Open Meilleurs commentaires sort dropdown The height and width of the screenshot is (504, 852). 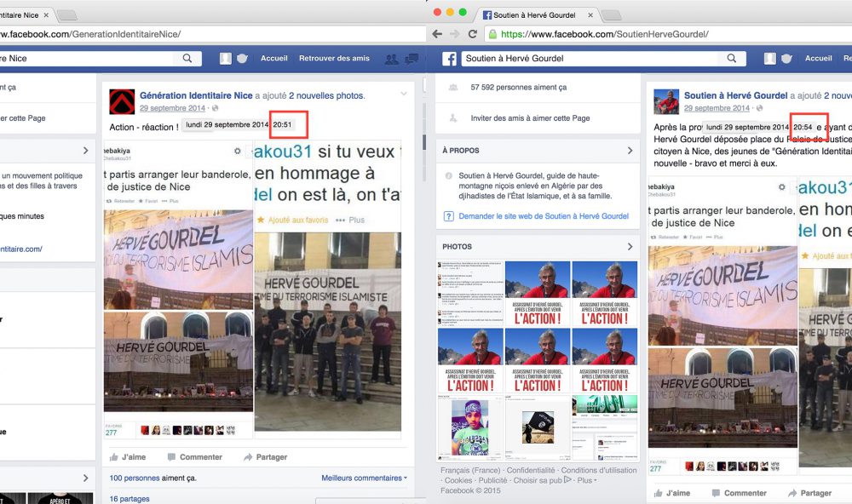(x=364, y=478)
